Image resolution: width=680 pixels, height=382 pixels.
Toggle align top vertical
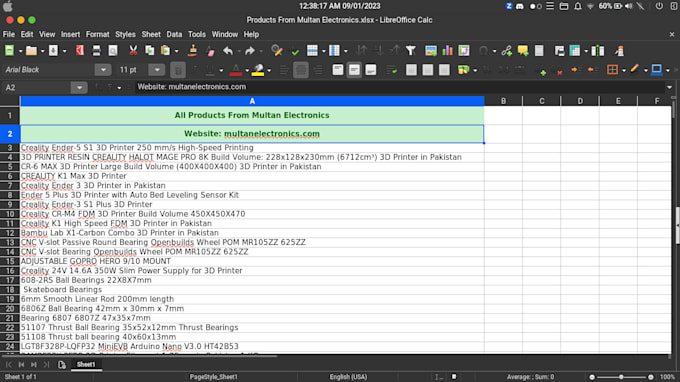click(x=338, y=70)
